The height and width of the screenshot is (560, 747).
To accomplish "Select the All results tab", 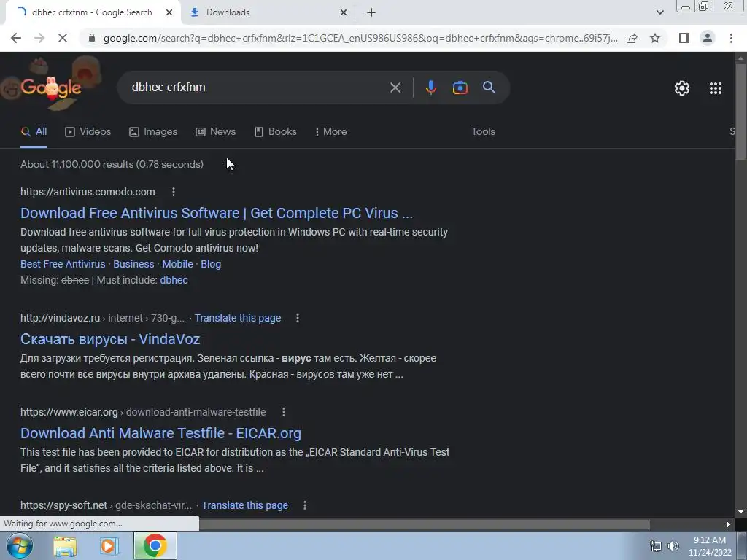I will coord(34,132).
